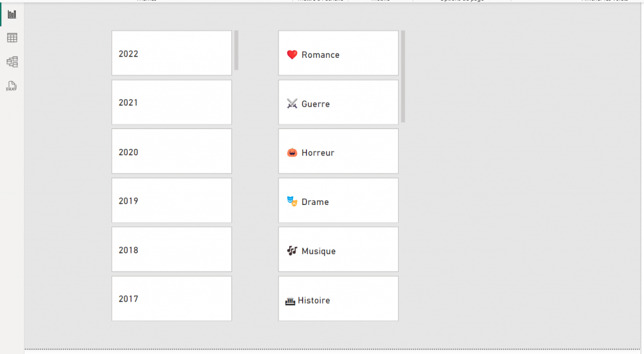Open the Report view icon
Screen dimensions: 644x354
(12, 14)
